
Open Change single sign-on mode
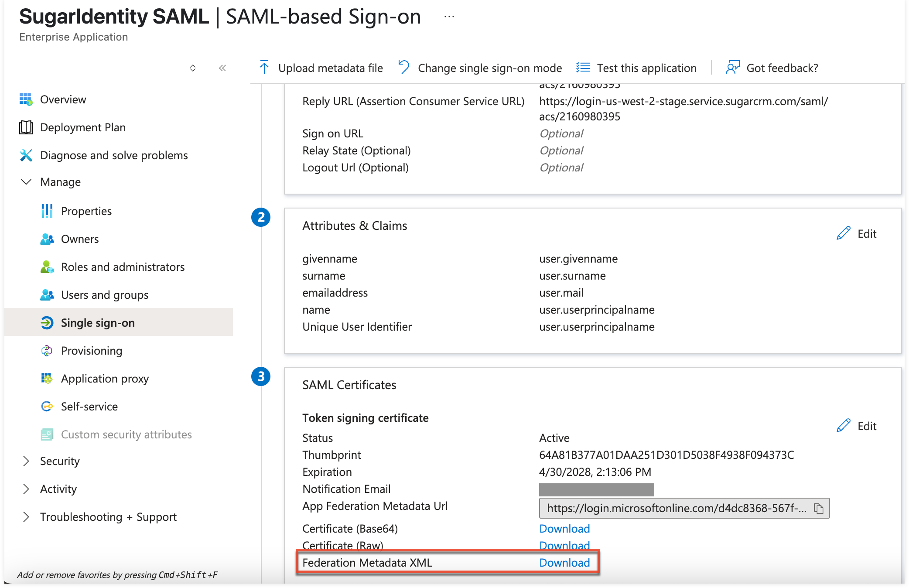click(x=489, y=68)
